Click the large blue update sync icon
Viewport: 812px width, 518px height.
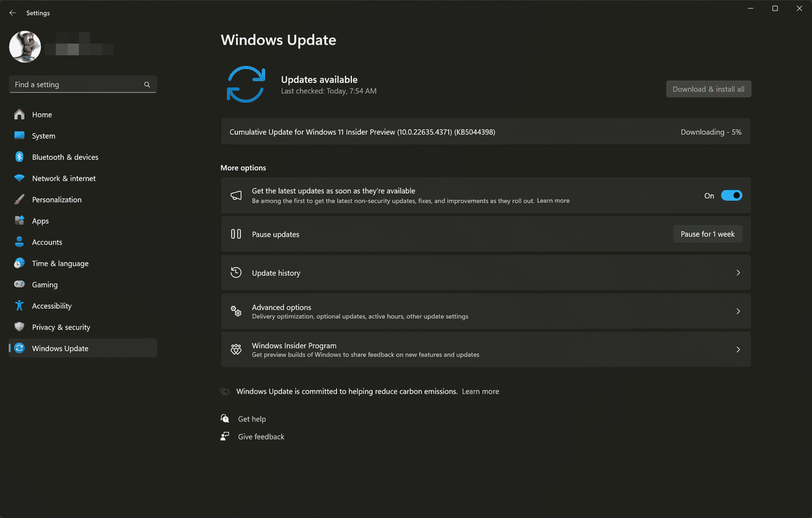click(x=246, y=85)
